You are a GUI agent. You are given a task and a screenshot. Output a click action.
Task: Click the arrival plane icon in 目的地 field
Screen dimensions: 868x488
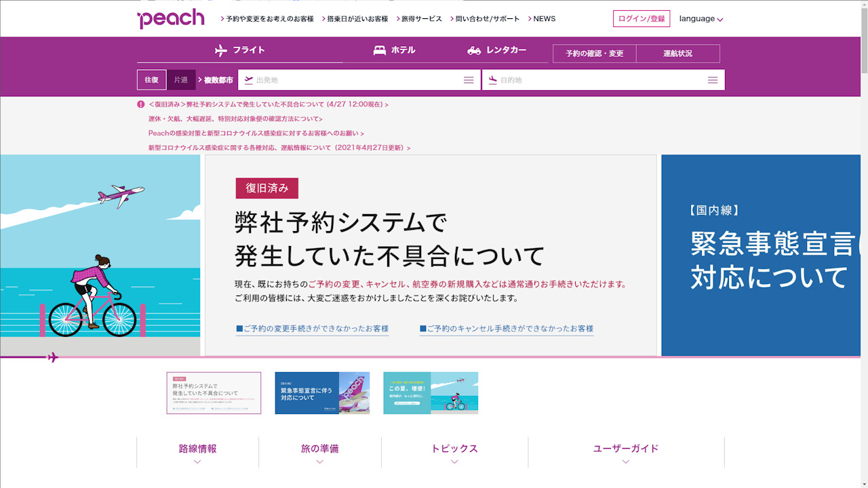(x=492, y=79)
